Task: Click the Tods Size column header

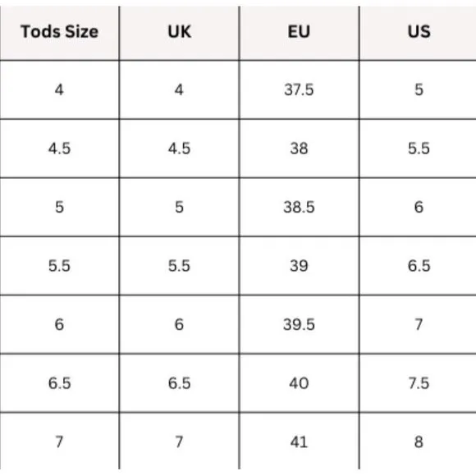Action: pos(59,31)
